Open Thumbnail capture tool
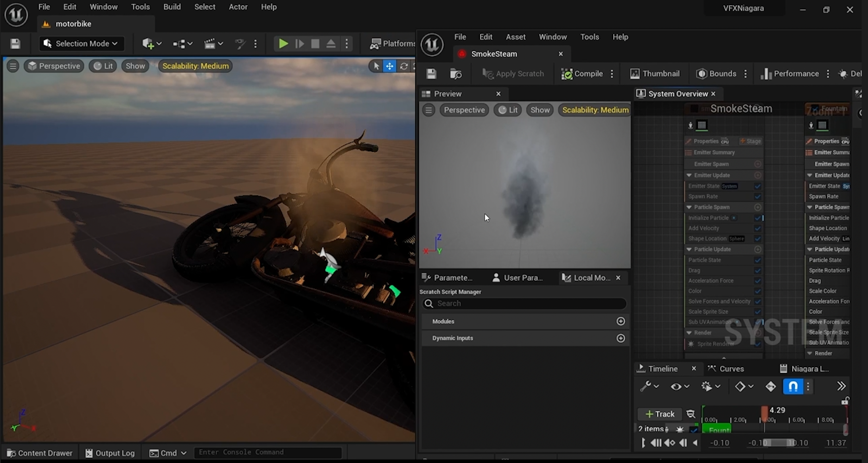 pyautogui.click(x=655, y=74)
